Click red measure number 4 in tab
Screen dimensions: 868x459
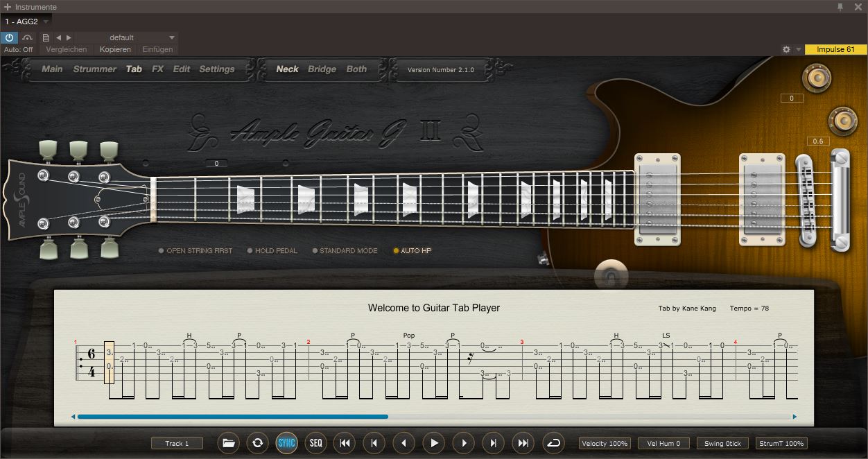click(x=736, y=342)
